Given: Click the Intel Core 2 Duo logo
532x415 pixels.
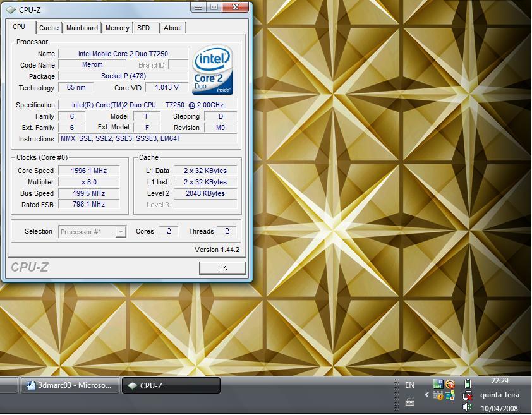Looking at the screenshot, I should 213,70.
